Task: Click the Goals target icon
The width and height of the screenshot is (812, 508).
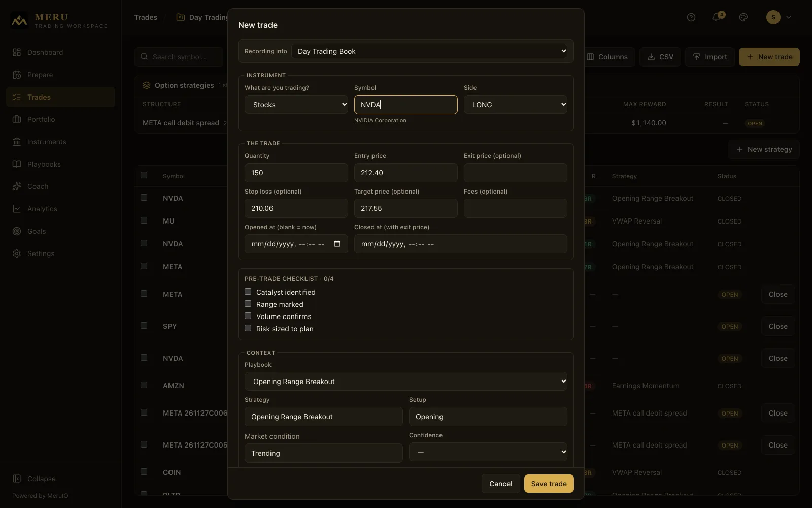Action: click(17, 231)
